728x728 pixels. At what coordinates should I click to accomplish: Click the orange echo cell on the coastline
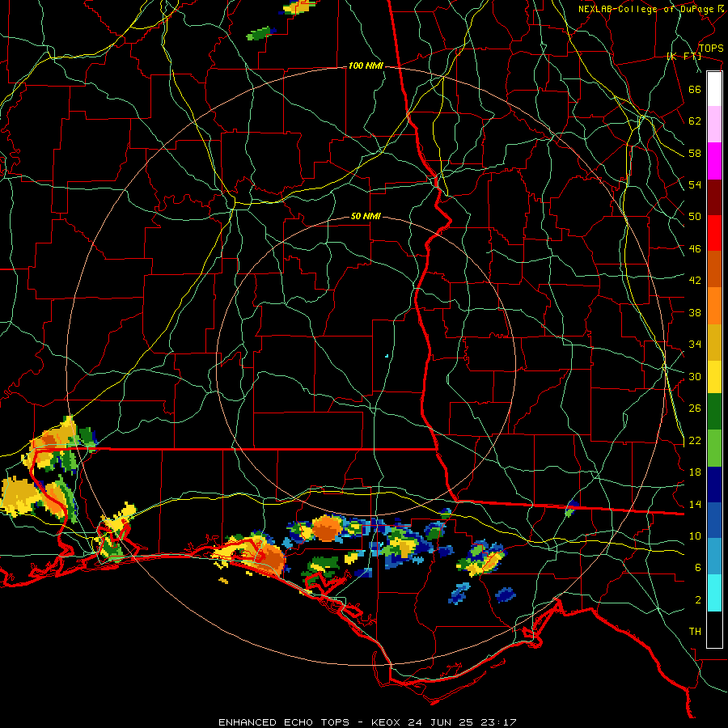pyautogui.click(x=270, y=560)
